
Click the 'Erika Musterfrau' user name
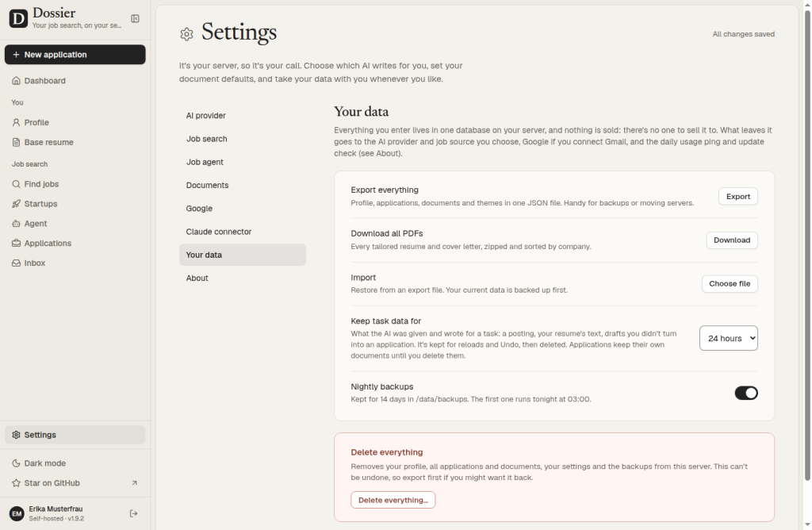click(x=56, y=509)
